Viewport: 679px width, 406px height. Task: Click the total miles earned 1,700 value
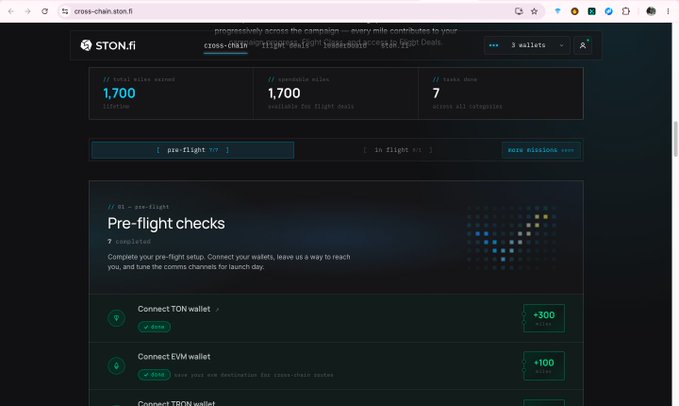119,93
